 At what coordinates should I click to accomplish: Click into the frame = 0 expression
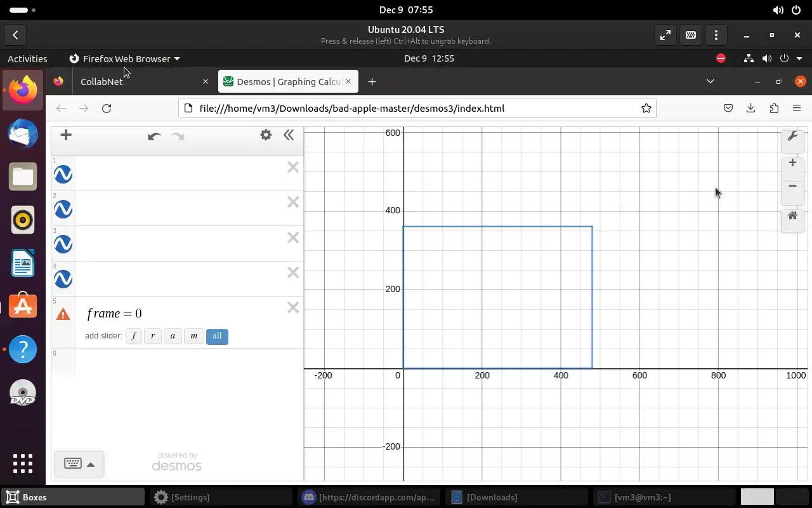coord(115,313)
